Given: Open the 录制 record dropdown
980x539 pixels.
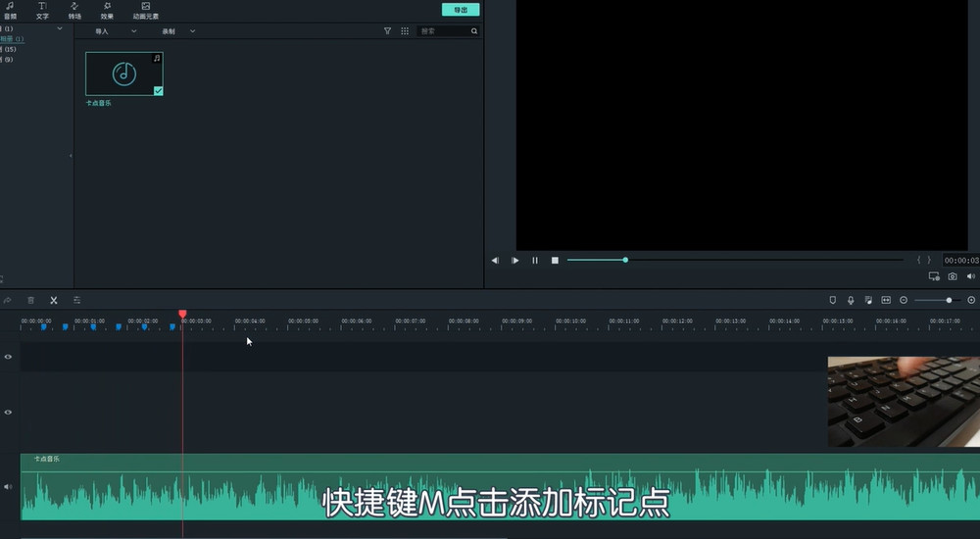Looking at the screenshot, I should click(x=178, y=30).
